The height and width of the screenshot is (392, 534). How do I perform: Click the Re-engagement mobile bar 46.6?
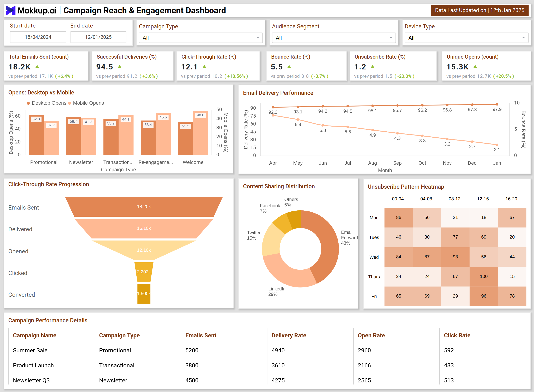coord(163,134)
